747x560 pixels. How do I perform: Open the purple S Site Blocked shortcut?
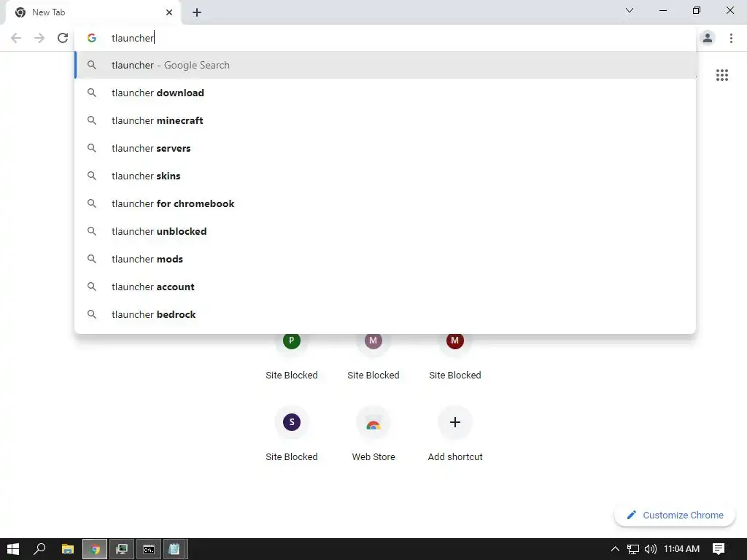292,422
